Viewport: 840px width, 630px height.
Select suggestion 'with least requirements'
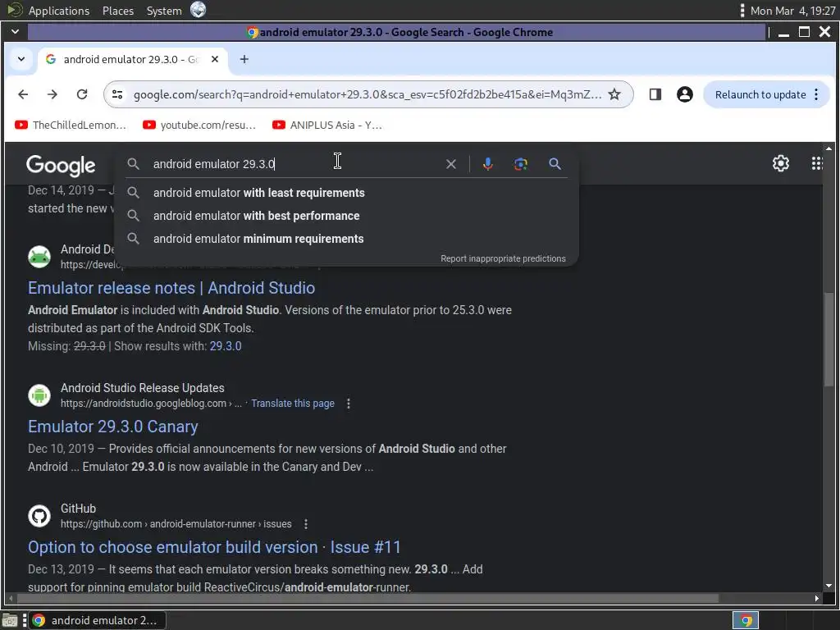tap(346, 193)
